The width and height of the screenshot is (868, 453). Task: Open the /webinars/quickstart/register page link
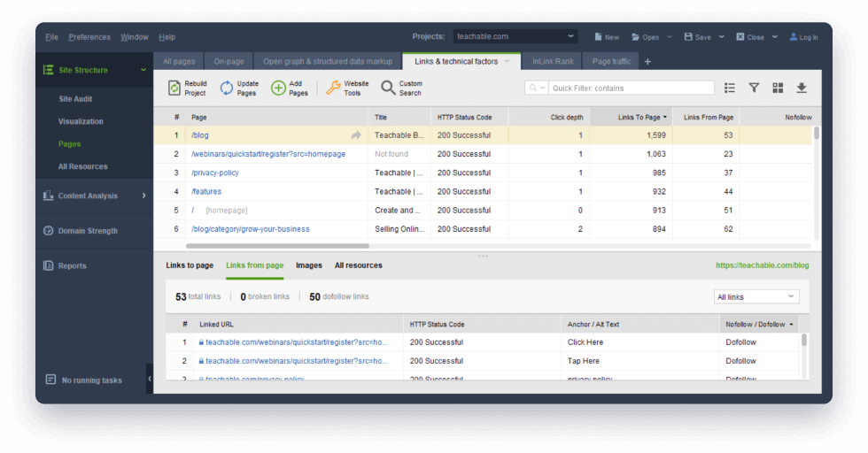click(268, 154)
